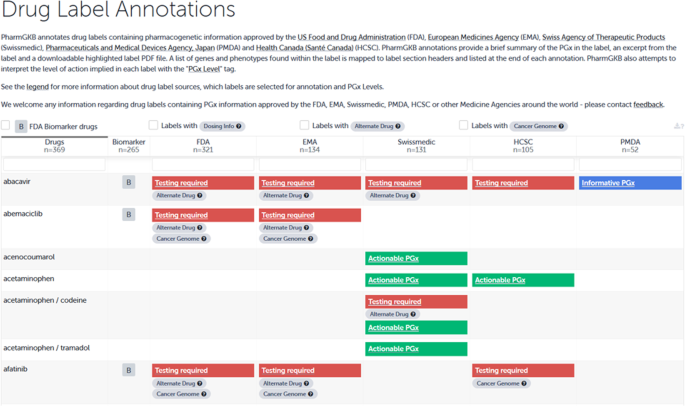Click help icon on abacavir FDA Alternate Drug tag
The height and width of the screenshot is (406, 685).
pos(200,195)
